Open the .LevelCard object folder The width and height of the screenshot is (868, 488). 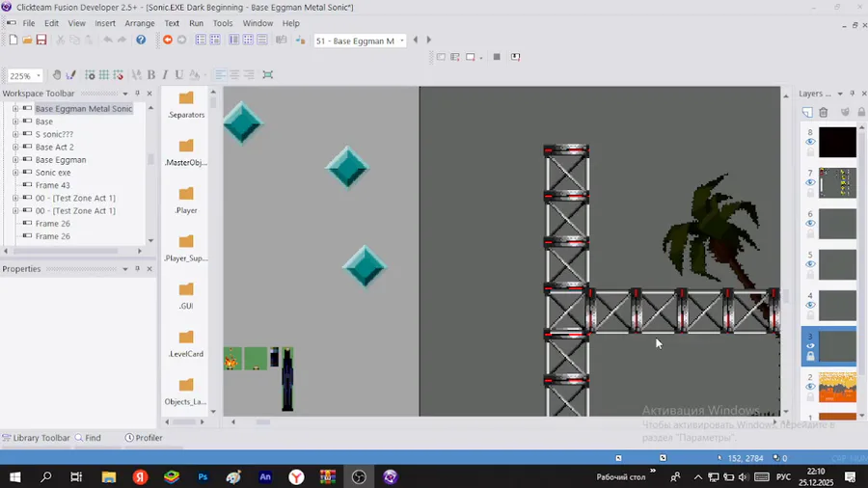(186, 343)
